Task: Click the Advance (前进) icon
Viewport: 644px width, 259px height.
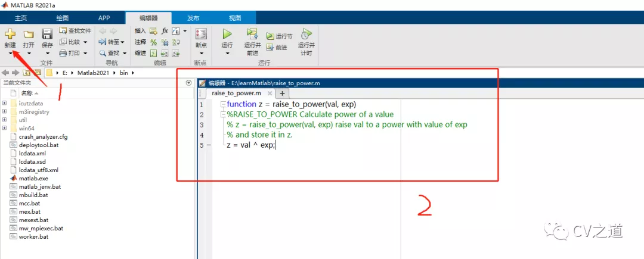Action: 270,47
